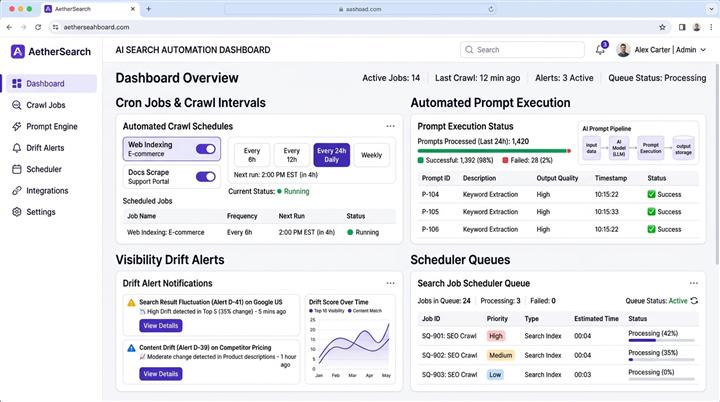Click the browser address bar URL
The width and height of the screenshot is (720, 402).
point(96,27)
